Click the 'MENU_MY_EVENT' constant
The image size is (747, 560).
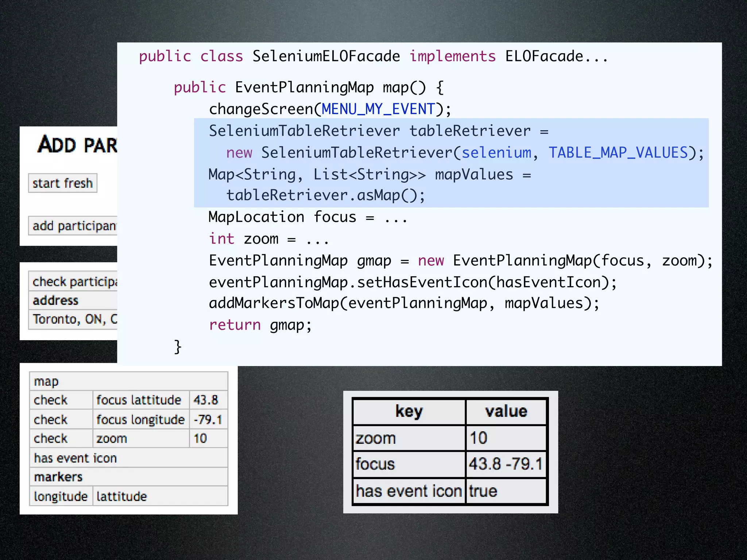click(x=379, y=109)
